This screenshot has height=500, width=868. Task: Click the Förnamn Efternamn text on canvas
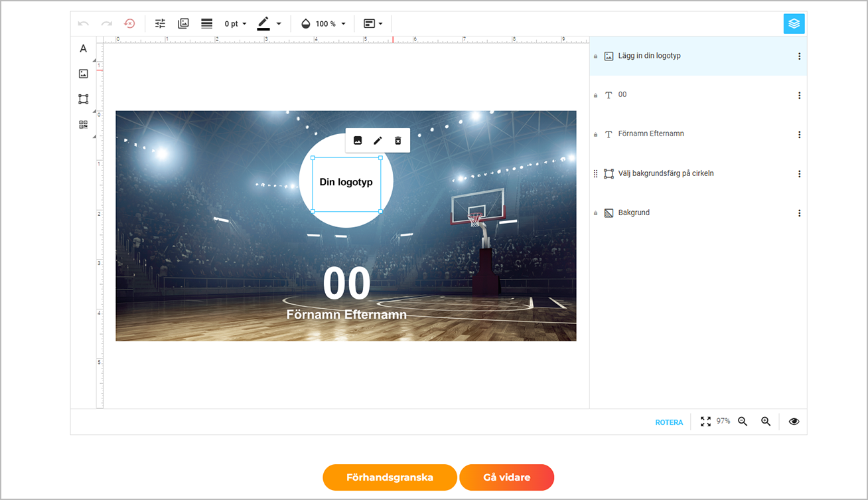click(346, 315)
